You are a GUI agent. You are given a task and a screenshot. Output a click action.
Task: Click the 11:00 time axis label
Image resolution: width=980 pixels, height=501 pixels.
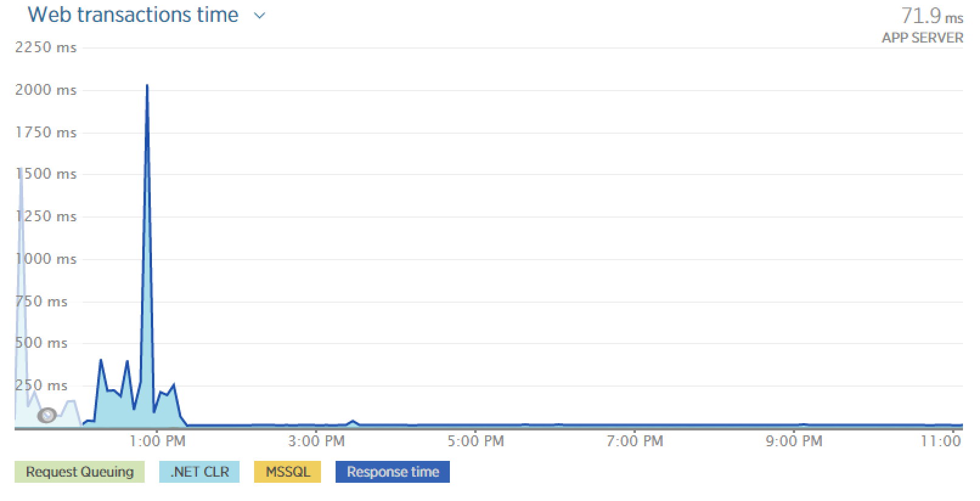(940, 441)
